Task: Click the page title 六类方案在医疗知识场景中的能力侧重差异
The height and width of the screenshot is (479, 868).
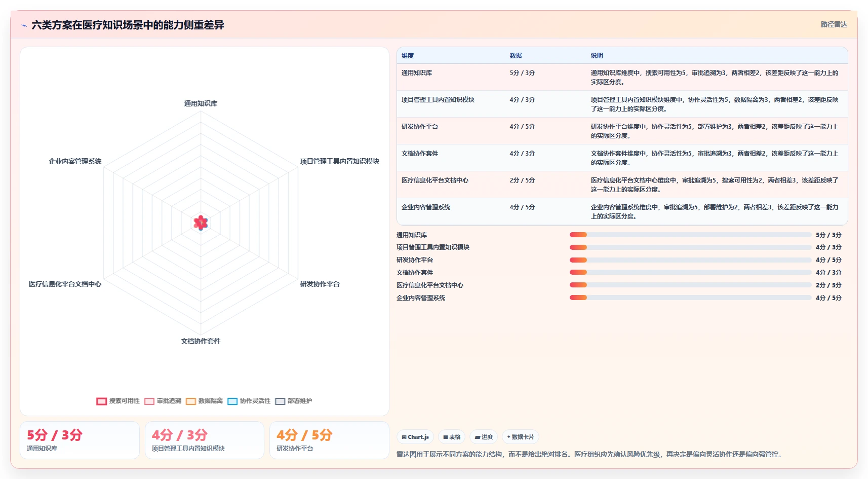Action: click(x=128, y=25)
